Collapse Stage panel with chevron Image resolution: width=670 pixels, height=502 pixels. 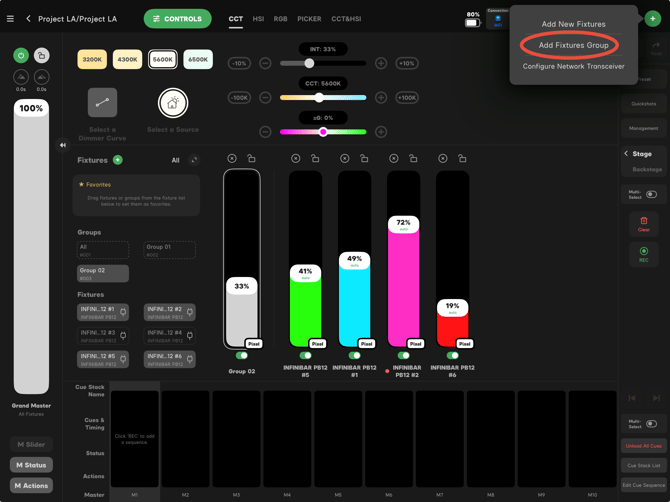(626, 153)
